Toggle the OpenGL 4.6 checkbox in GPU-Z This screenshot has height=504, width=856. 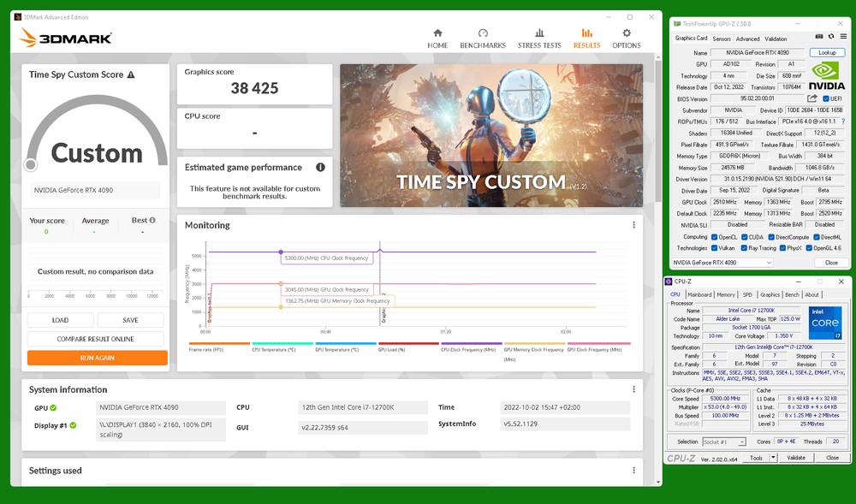tap(809, 248)
